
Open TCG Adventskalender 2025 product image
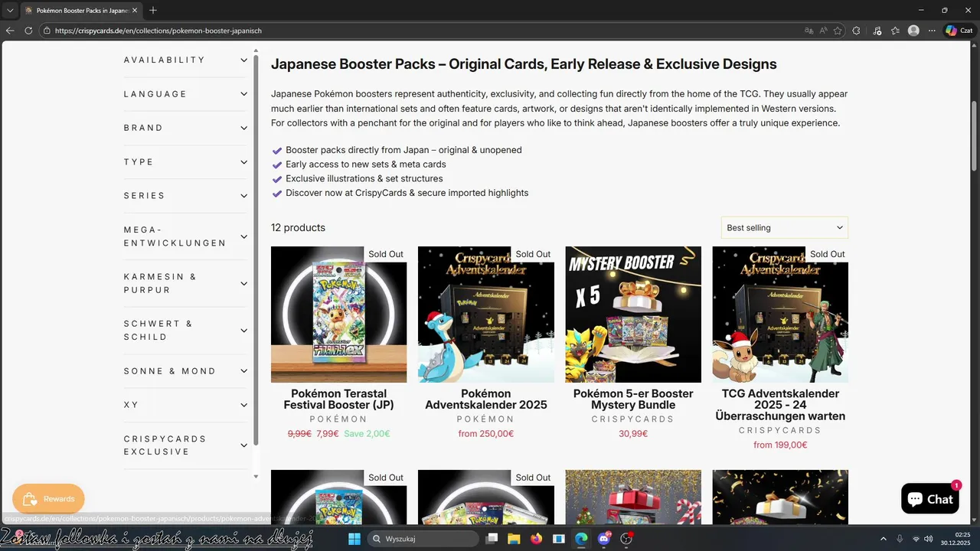[780, 315]
